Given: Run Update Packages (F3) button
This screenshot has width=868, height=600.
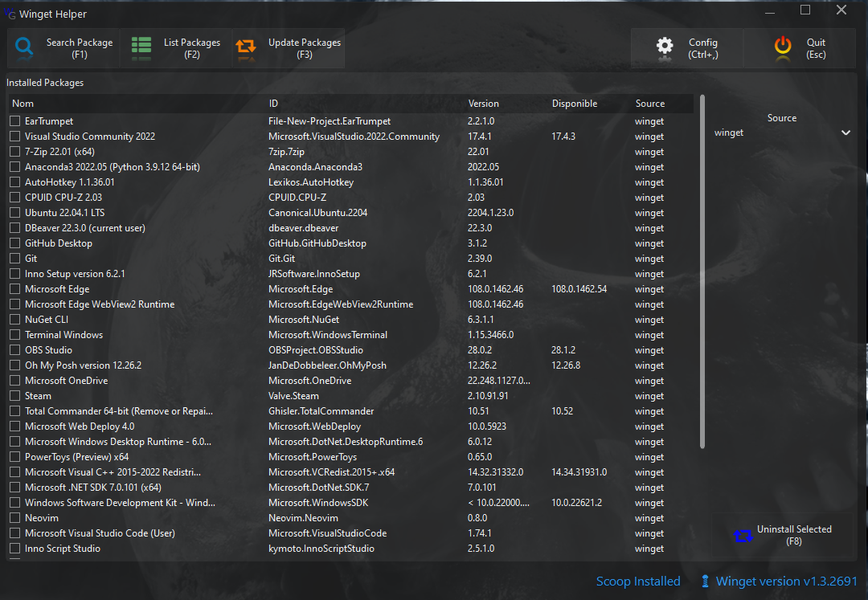Looking at the screenshot, I should pos(289,48).
